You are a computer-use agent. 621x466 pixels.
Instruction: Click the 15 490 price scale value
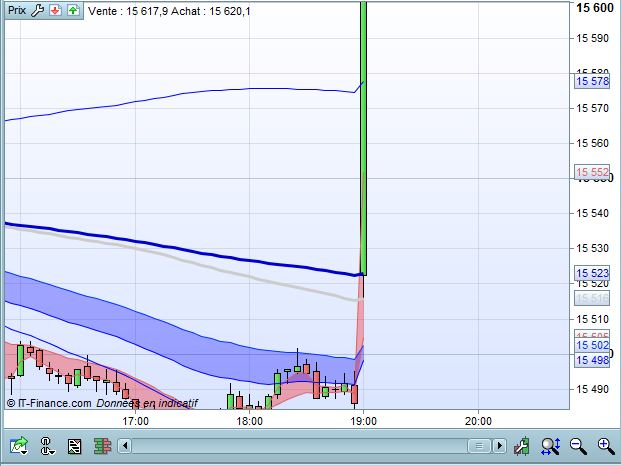[592, 389]
